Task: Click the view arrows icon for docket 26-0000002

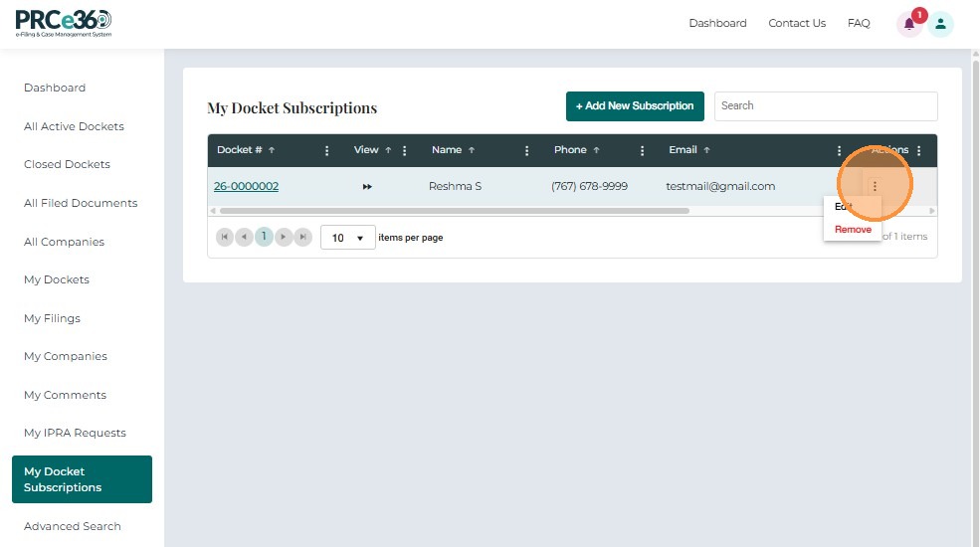Action: (367, 186)
